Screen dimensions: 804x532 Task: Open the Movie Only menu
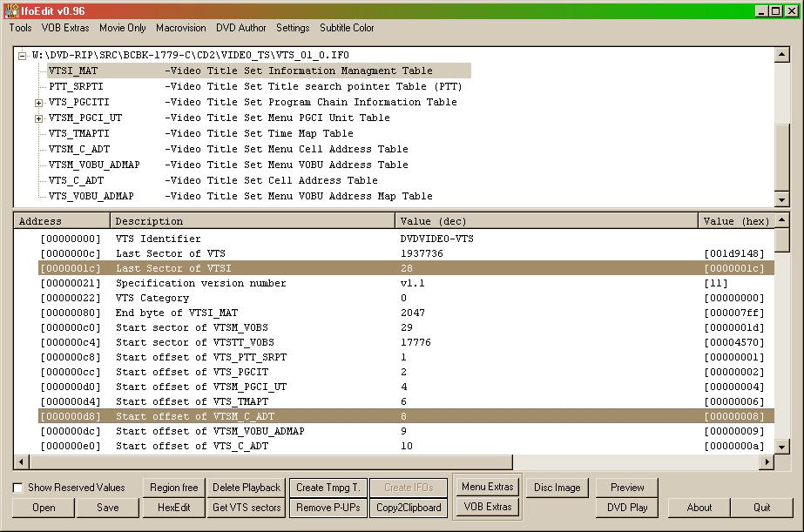(x=123, y=28)
